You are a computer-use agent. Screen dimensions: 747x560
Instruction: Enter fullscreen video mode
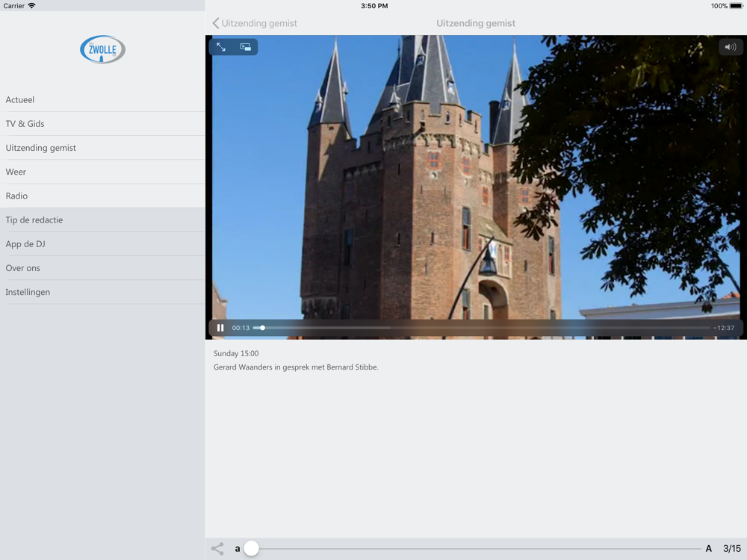(221, 46)
